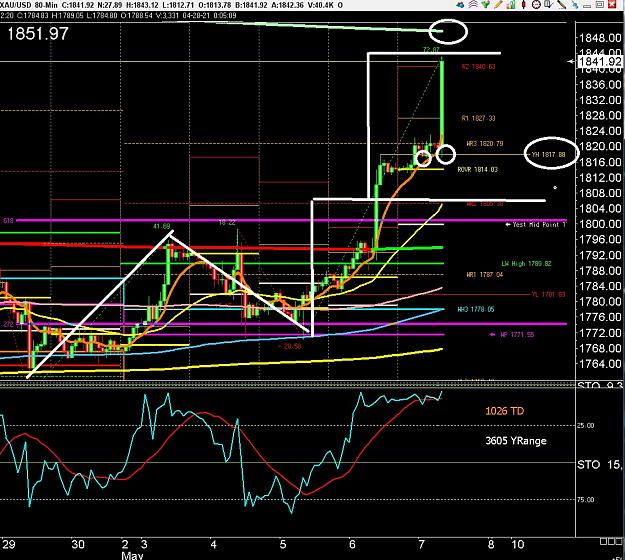
Task: Click the 75.00 stochastic level label
Action: 586,500
